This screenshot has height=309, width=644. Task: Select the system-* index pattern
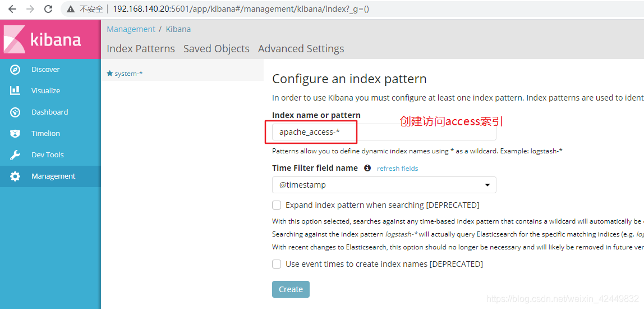click(128, 74)
